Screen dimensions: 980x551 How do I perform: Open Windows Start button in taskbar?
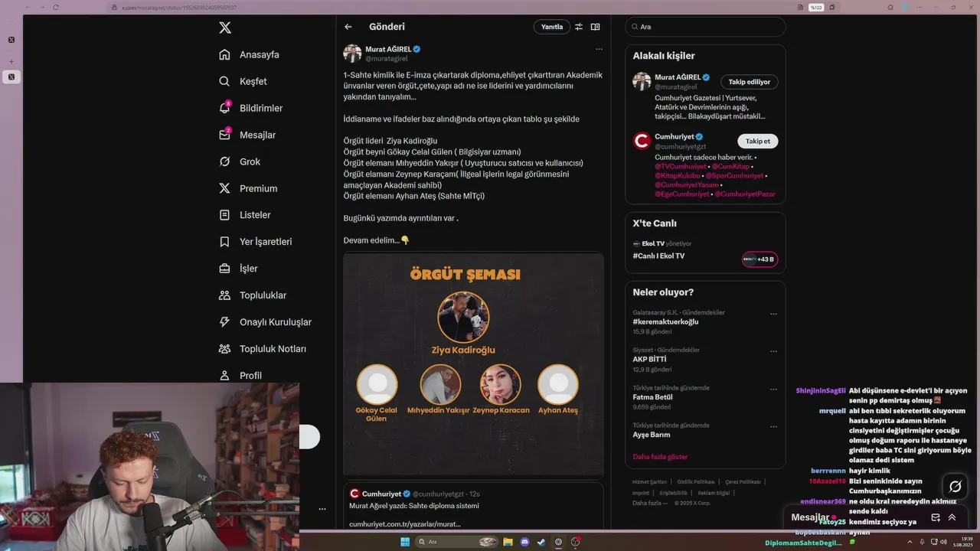405,542
